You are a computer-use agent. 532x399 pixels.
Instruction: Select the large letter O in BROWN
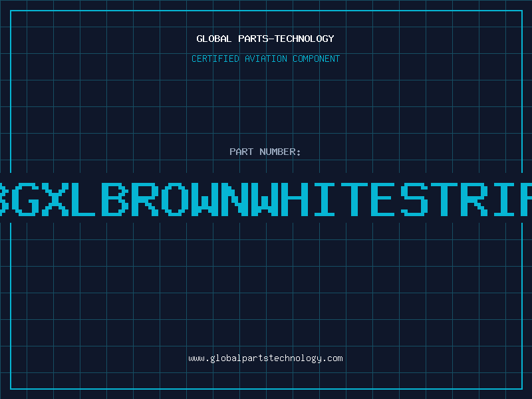(x=175, y=199)
